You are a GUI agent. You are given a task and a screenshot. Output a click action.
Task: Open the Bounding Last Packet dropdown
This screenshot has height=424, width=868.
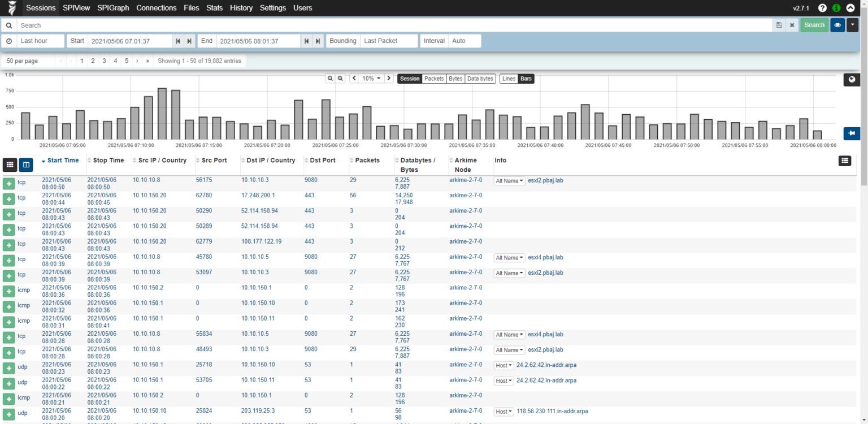click(389, 41)
